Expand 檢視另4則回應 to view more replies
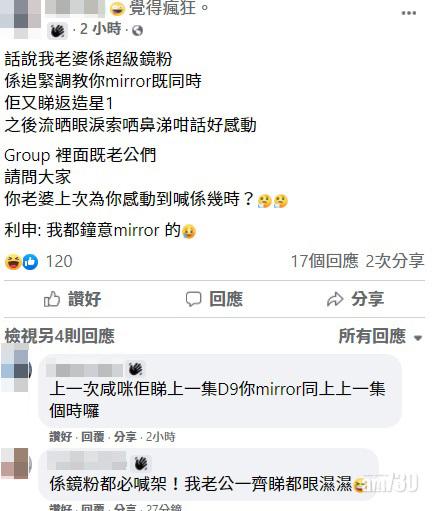 pyautogui.click(x=60, y=336)
